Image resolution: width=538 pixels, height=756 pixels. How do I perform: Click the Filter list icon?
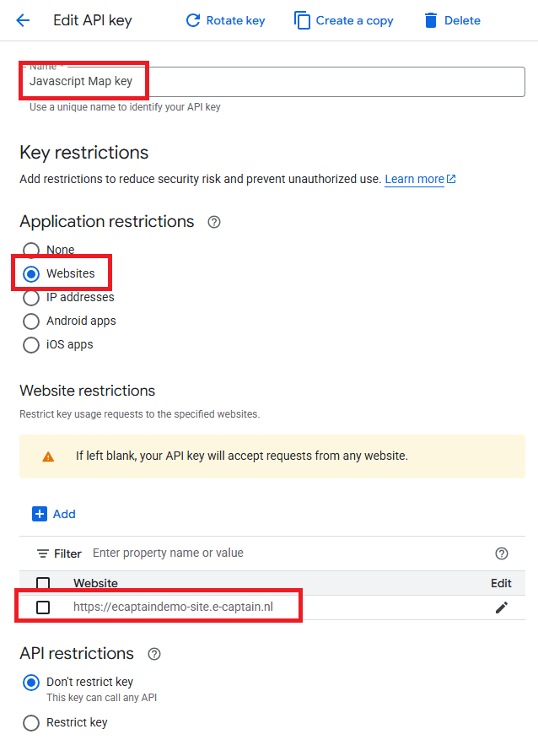click(x=43, y=553)
